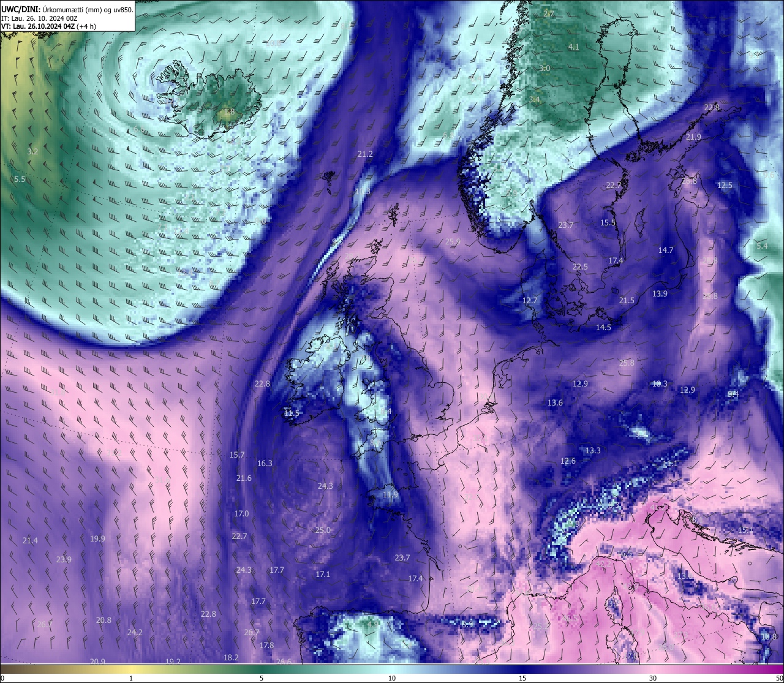Click the 19.9 value in the Atlantic
Viewport: 784px width, 683px height.
coord(97,538)
